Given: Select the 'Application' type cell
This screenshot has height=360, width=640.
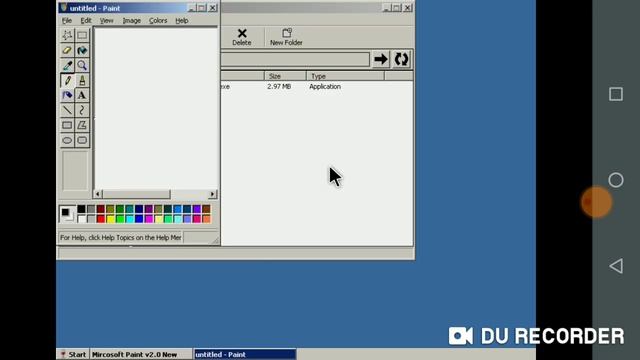Looking at the screenshot, I should (x=325, y=87).
